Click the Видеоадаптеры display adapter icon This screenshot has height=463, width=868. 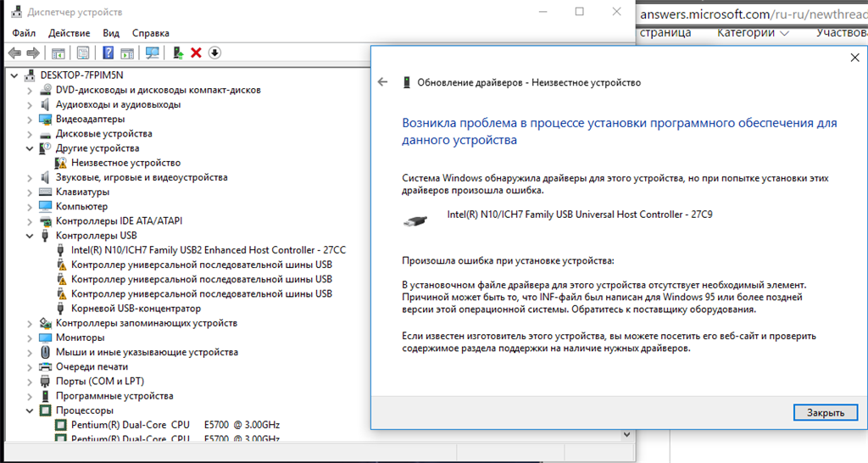click(46, 119)
